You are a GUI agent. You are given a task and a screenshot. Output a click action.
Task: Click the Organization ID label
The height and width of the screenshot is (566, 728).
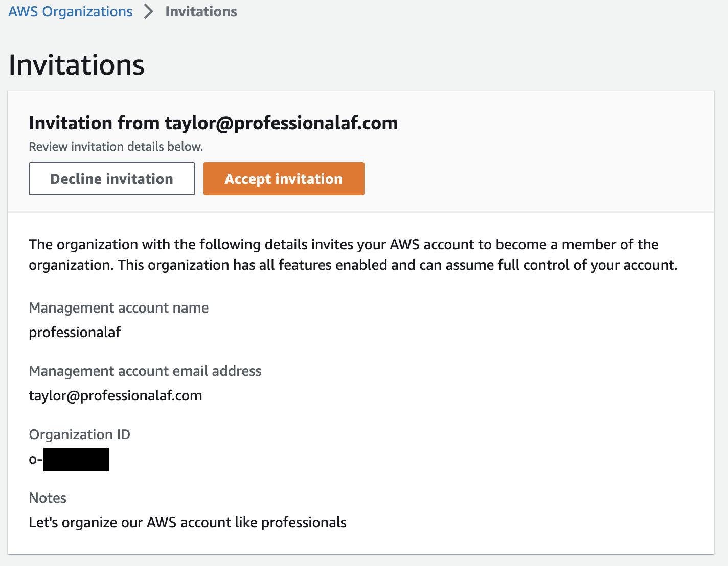(x=80, y=435)
